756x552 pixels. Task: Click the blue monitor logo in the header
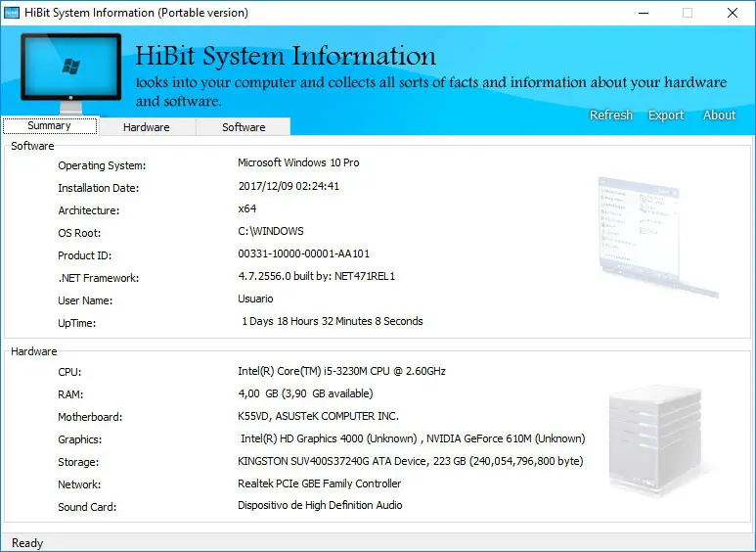70,72
